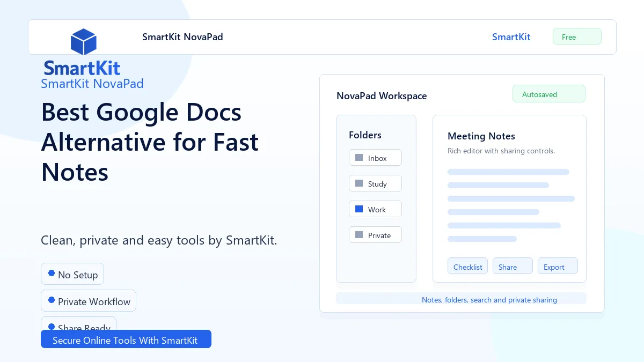Viewport: 644px width, 362px height.
Task: Click the Checklist button
Action: coord(467,266)
